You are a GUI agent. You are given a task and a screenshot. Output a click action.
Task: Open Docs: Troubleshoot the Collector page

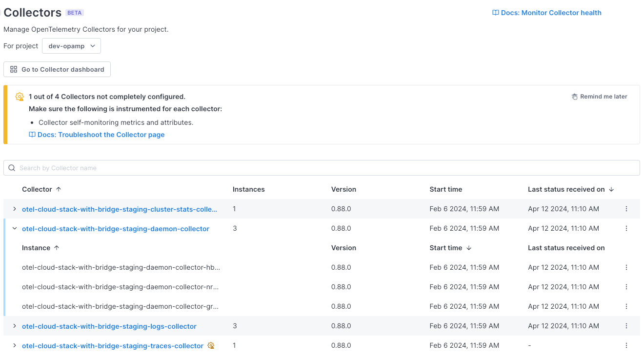(x=101, y=135)
